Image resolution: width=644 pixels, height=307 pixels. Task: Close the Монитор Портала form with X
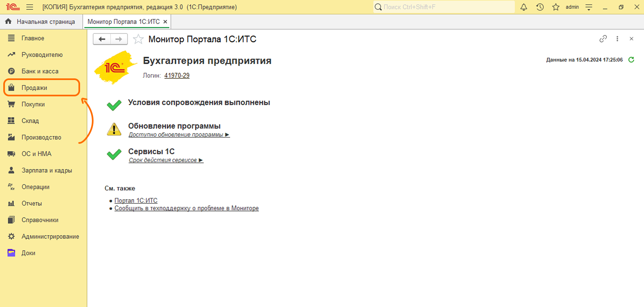(x=631, y=39)
